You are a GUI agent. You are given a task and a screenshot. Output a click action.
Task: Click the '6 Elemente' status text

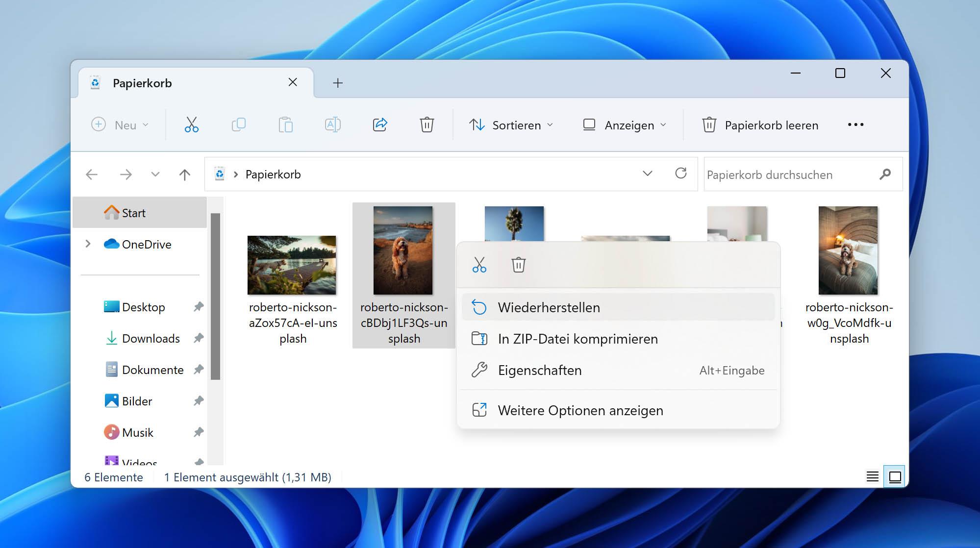click(x=114, y=477)
